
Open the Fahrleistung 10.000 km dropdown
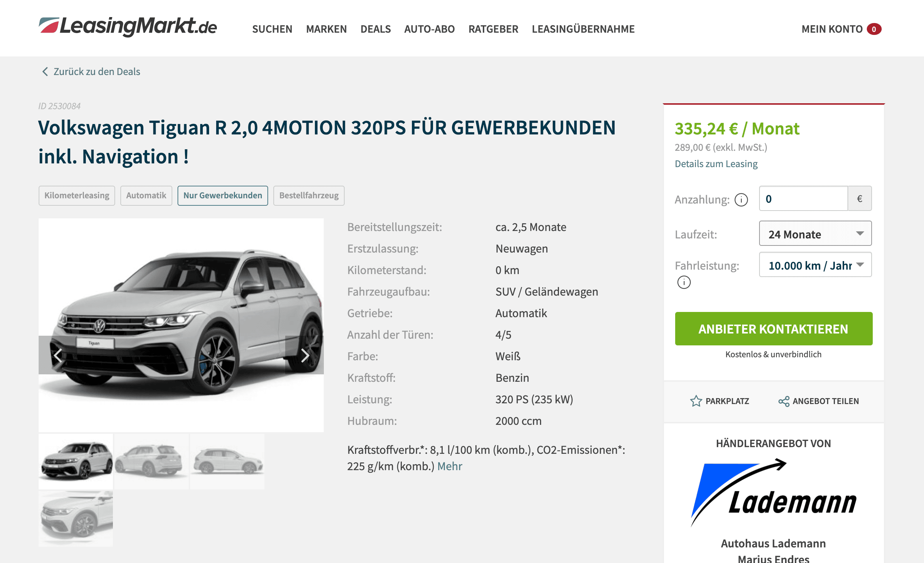click(x=815, y=265)
